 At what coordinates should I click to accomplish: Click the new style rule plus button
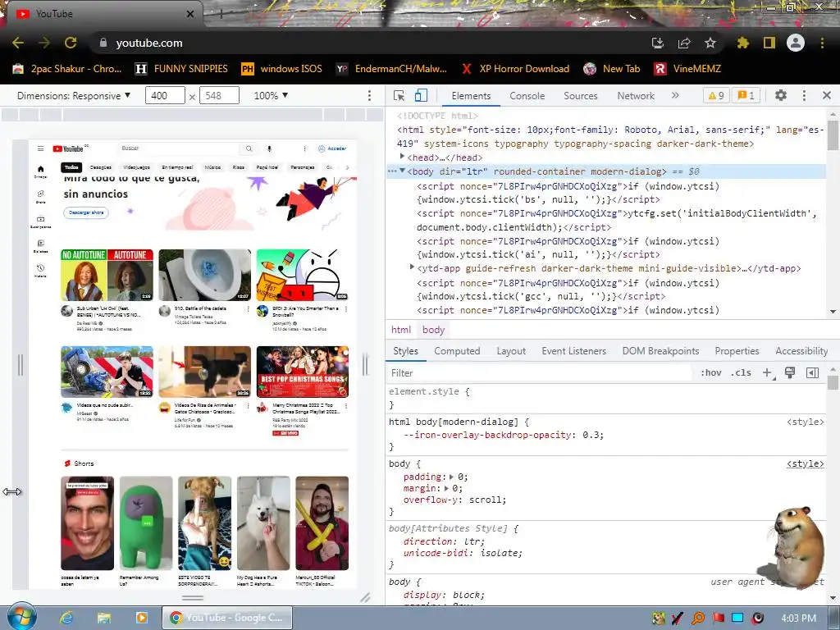767,373
